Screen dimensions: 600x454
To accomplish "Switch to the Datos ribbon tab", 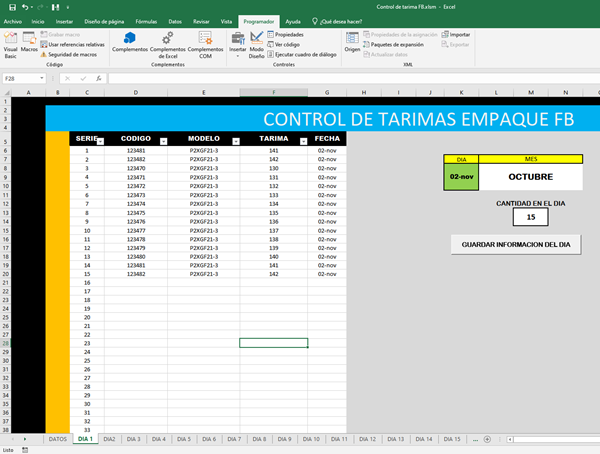I will [x=175, y=21].
